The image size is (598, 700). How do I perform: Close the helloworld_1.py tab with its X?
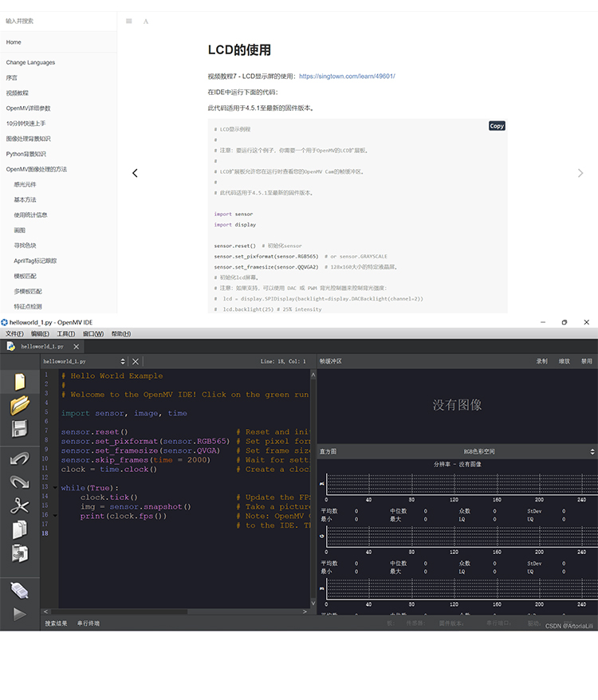pos(77,347)
